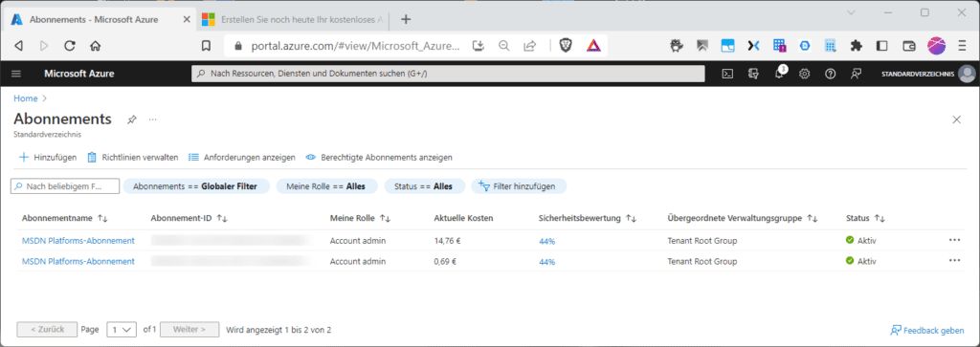
Task: Open the Help question mark icon
Action: coord(830,74)
